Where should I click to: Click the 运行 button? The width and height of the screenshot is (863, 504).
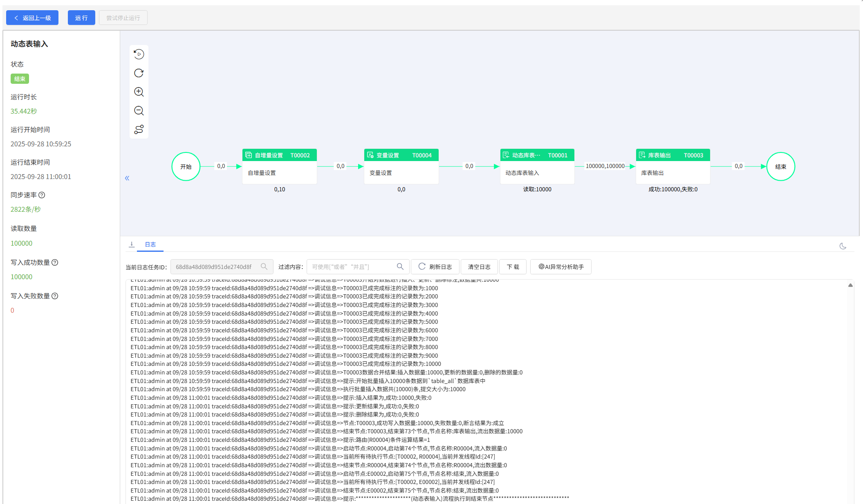pyautogui.click(x=81, y=18)
